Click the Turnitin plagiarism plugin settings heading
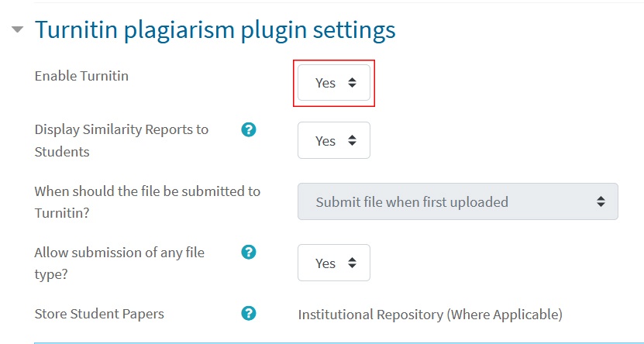 coord(215,30)
